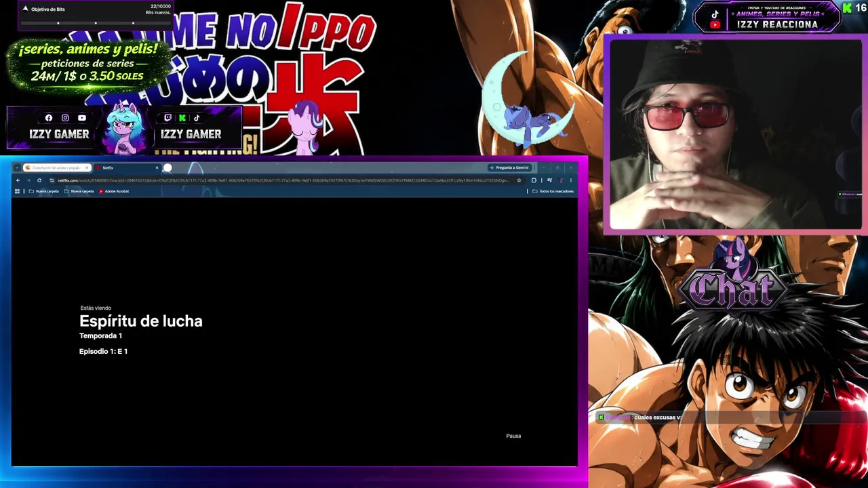Open the media controls icon in toolbar

coord(549,180)
